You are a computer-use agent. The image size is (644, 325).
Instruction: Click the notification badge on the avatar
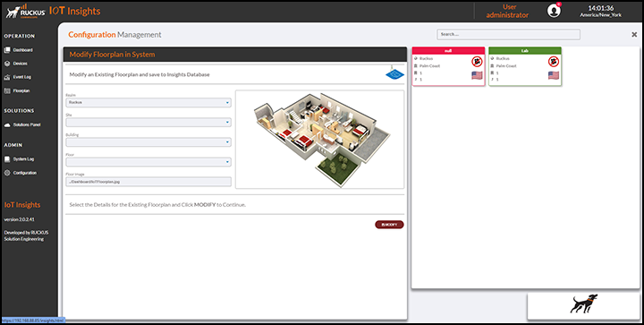pyautogui.click(x=558, y=4)
